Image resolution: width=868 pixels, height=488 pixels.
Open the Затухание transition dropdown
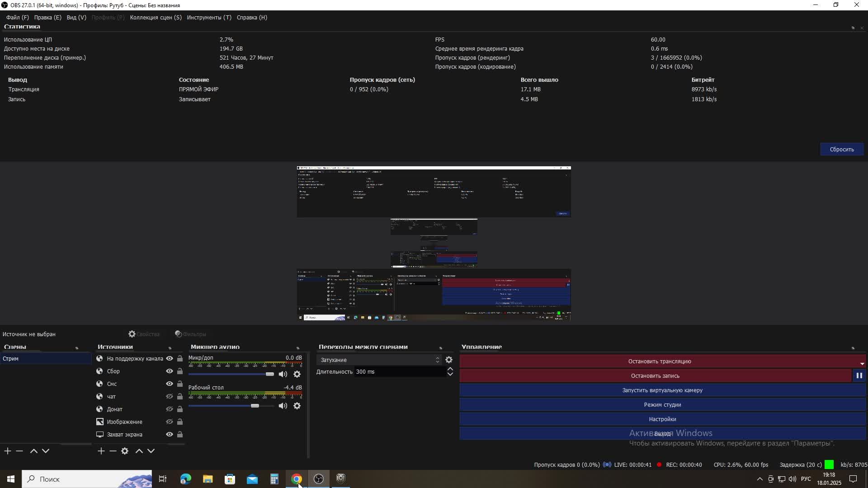pos(379,360)
